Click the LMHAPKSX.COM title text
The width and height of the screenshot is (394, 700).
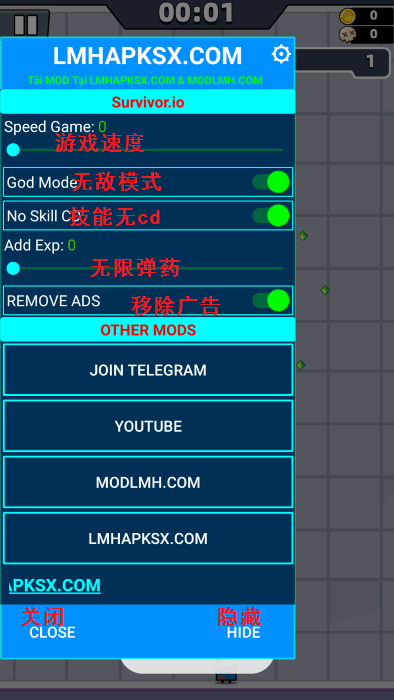tap(148, 56)
